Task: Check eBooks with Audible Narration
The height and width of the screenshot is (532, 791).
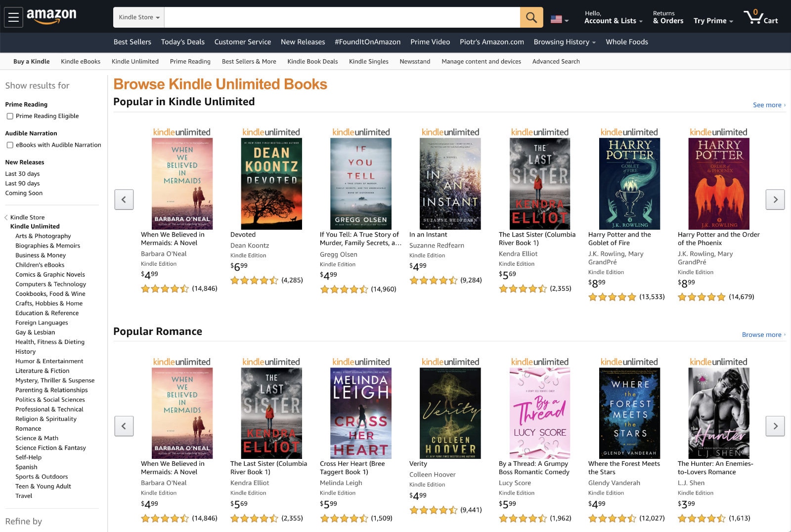Action: click(x=10, y=145)
